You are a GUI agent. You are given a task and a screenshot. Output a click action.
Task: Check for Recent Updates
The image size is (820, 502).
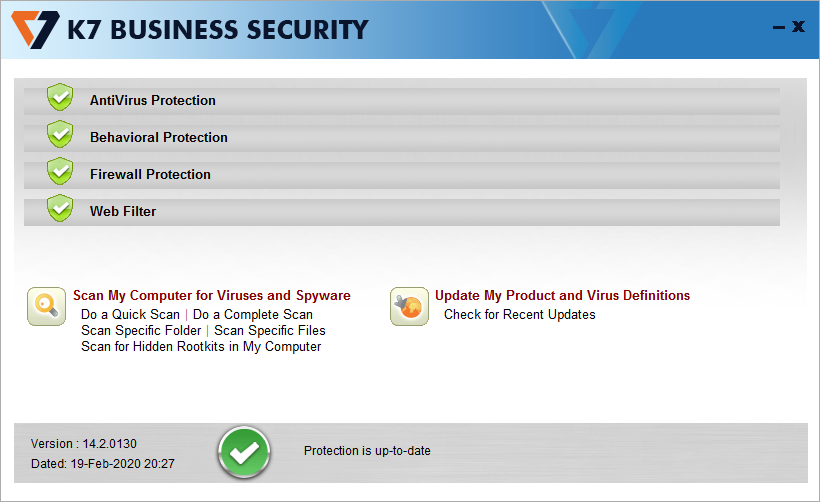[520, 315]
